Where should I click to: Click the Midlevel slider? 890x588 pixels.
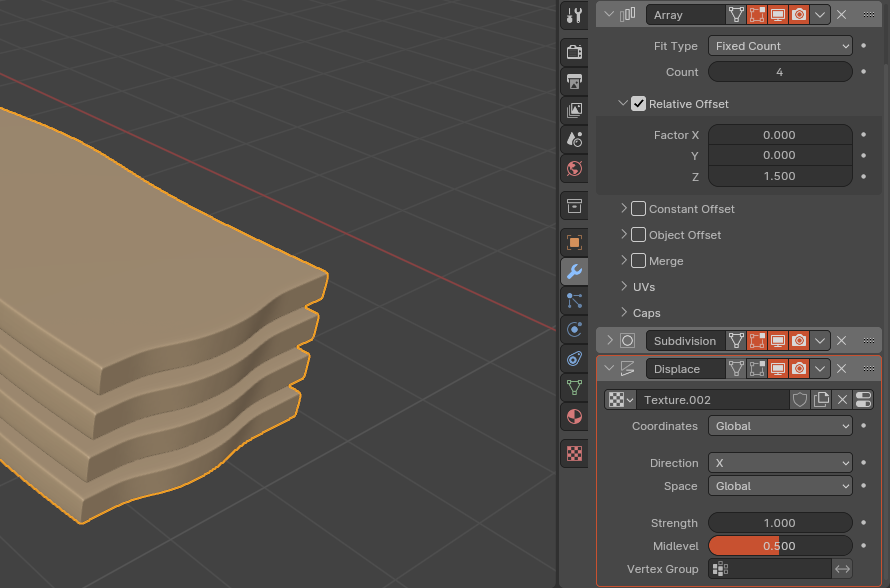(x=780, y=546)
